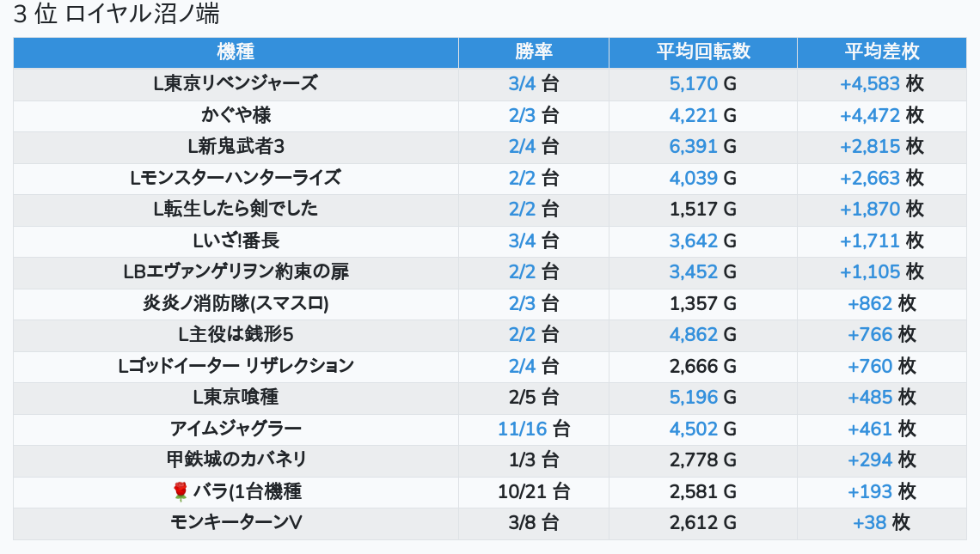980x554 pixels.
Task: Click the +4,583 average difference value
Action: point(869,84)
